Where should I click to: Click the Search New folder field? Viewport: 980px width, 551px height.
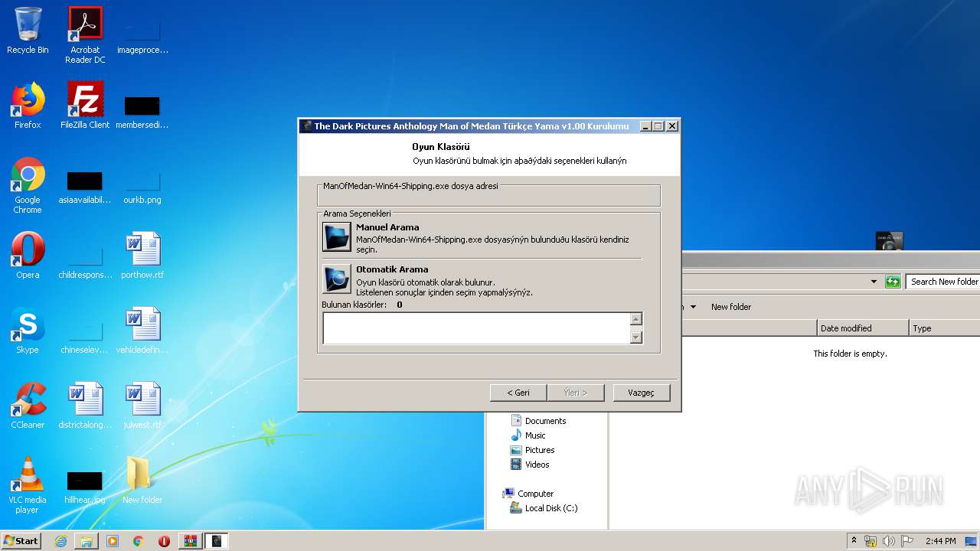[x=943, y=282]
